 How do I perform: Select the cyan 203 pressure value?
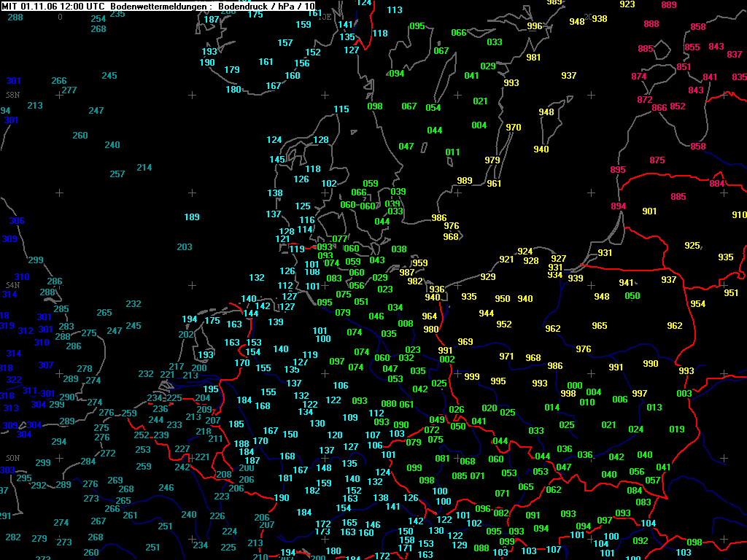[x=185, y=247]
